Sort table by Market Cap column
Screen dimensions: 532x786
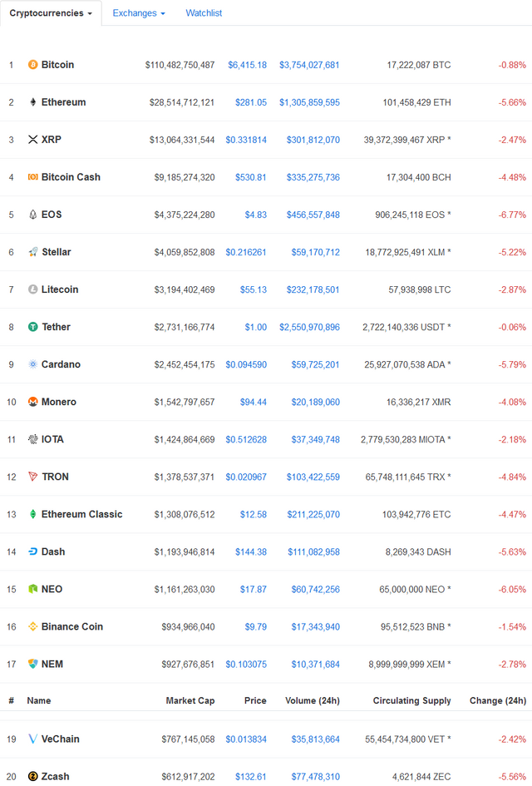click(190, 700)
